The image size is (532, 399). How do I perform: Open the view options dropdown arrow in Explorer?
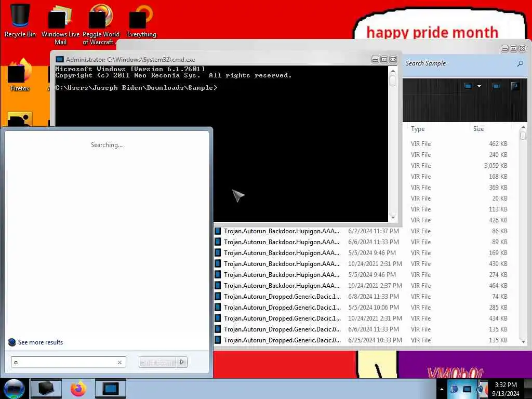[x=479, y=86]
